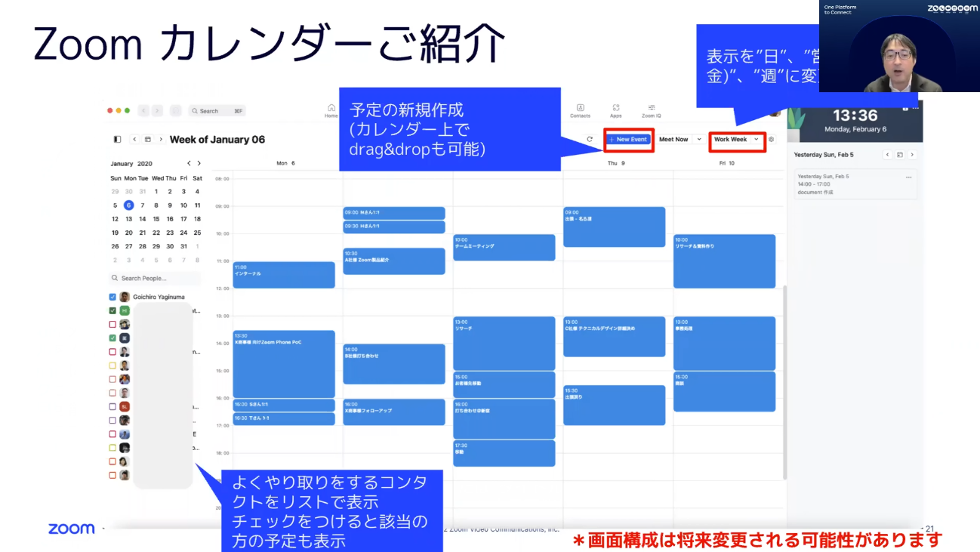Click the back arrow next to Search
The width and height of the screenshot is (980, 552).
pos(143,110)
